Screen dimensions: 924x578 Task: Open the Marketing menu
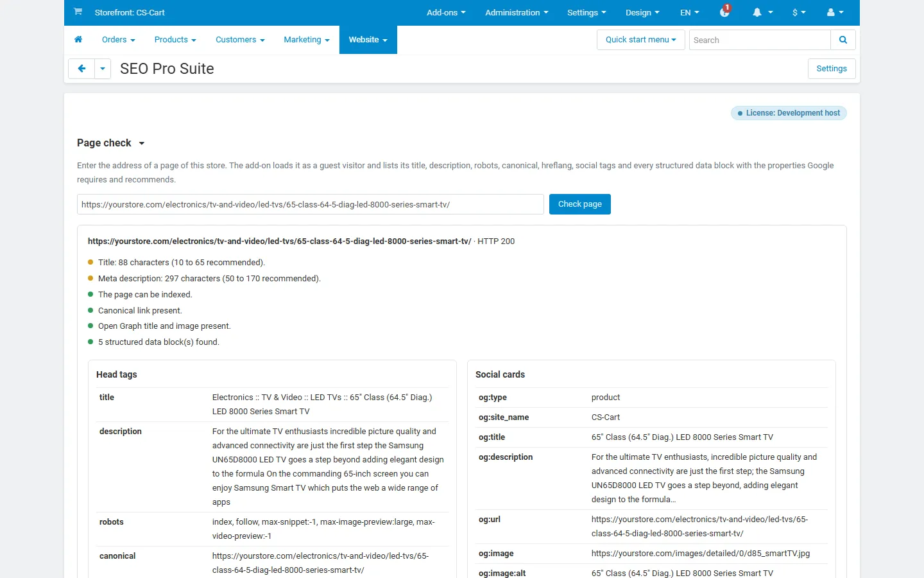307,40
